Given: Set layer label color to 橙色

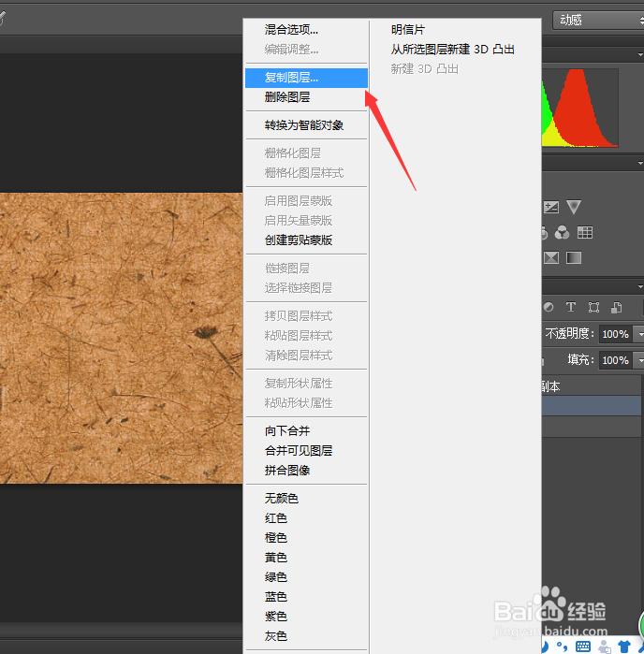Looking at the screenshot, I should tap(306, 538).
